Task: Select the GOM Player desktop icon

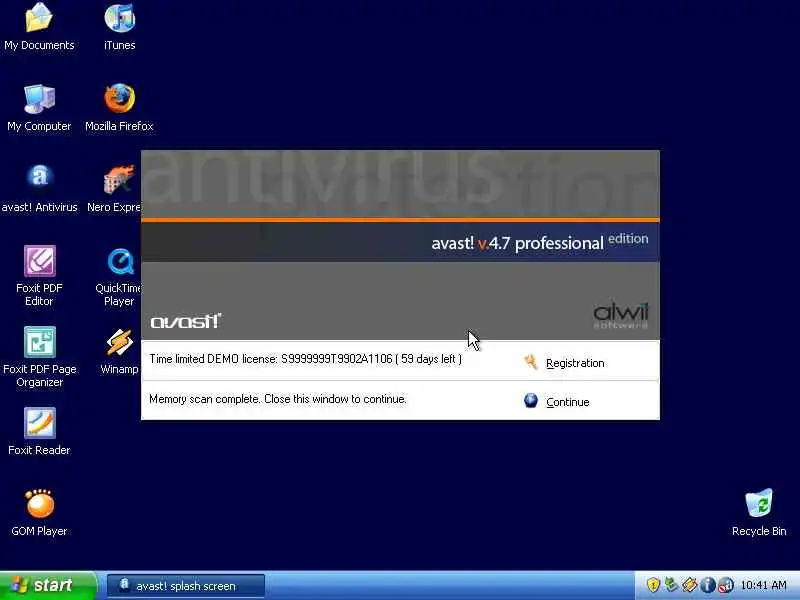Action: pyautogui.click(x=39, y=513)
